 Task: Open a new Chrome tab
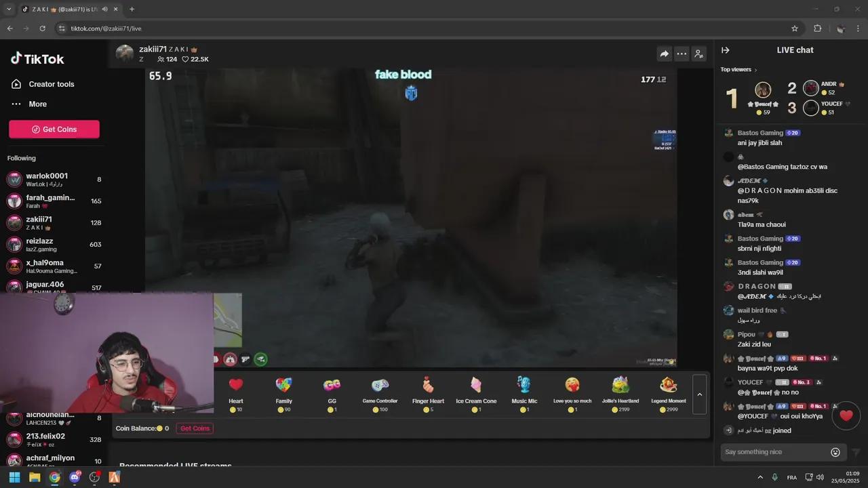pyautogui.click(x=132, y=9)
